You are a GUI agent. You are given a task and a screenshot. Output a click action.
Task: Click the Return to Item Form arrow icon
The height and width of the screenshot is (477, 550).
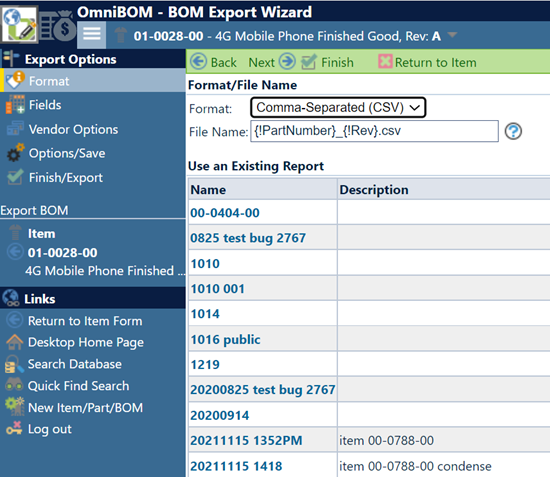15,320
